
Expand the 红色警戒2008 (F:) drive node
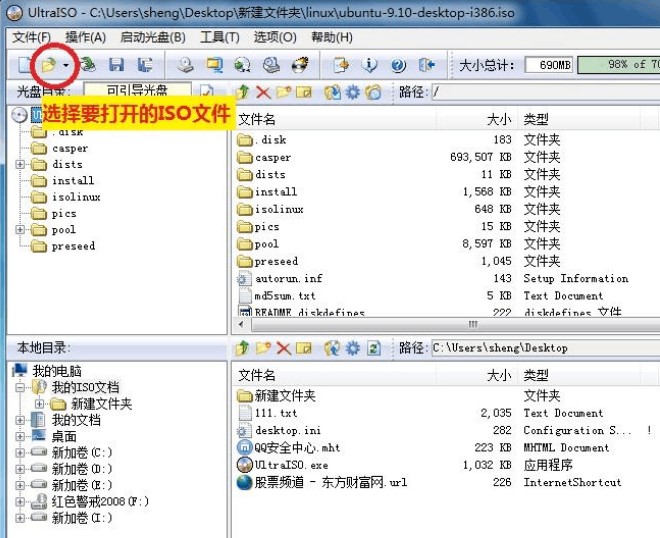(x=20, y=501)
